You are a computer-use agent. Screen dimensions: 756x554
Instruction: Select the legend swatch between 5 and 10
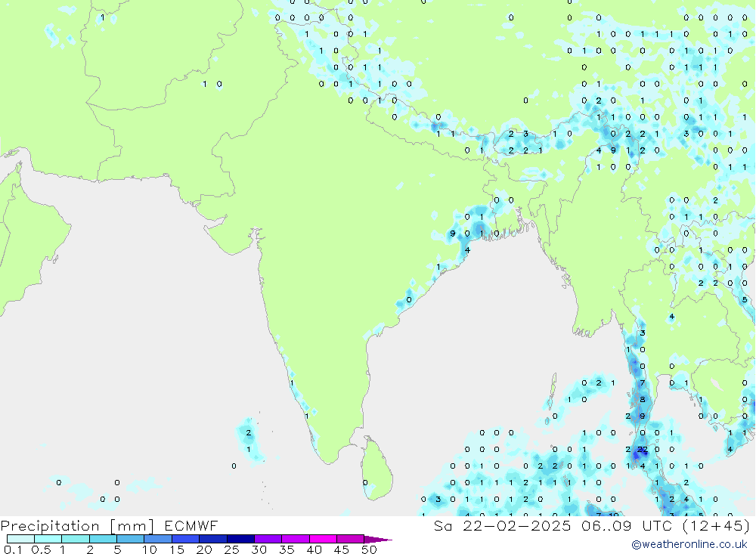(130, 539)
